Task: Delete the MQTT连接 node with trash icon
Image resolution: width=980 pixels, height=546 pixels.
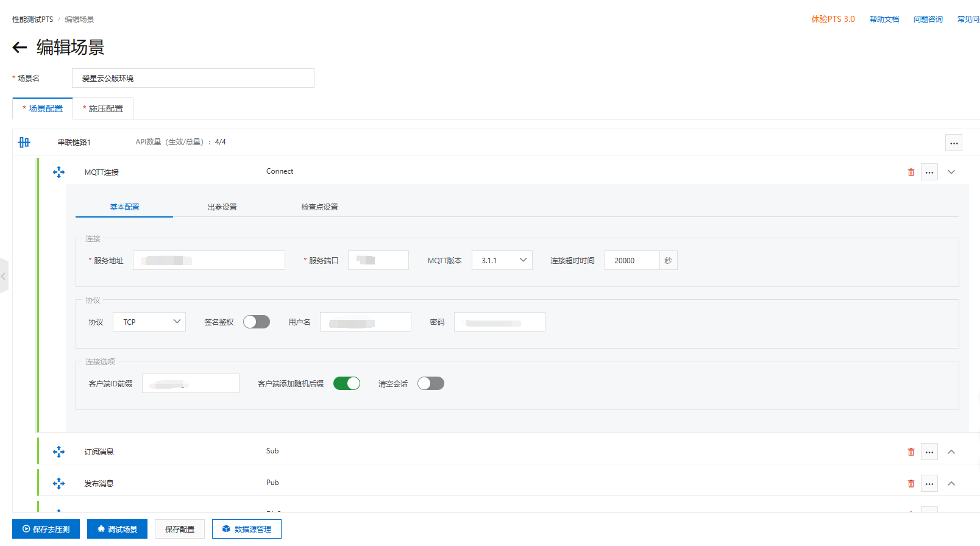Action: tap(911, 172)
